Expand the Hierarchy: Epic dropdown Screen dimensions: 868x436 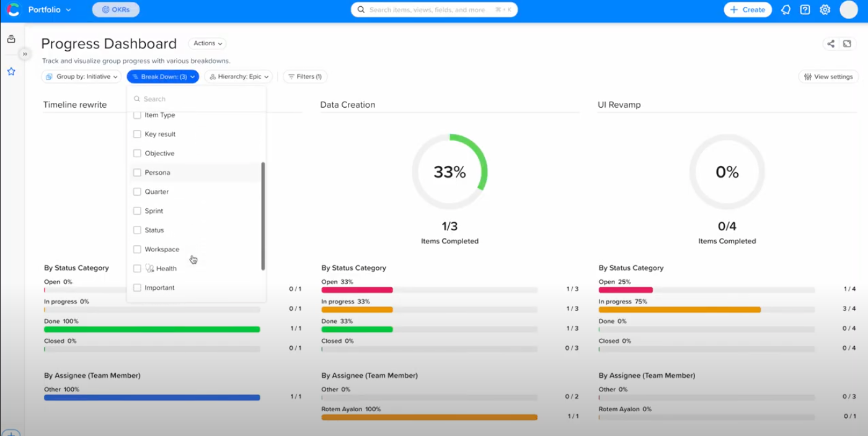point(239,77)
